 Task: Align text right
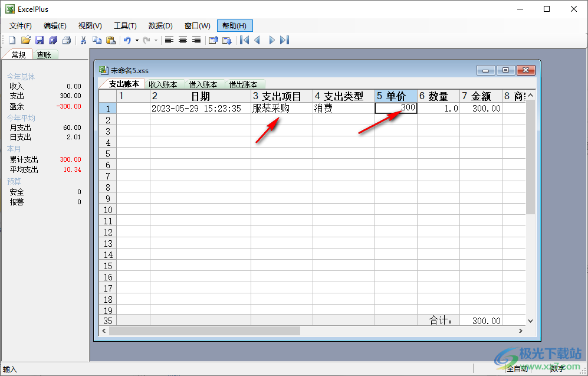point(196,40)
